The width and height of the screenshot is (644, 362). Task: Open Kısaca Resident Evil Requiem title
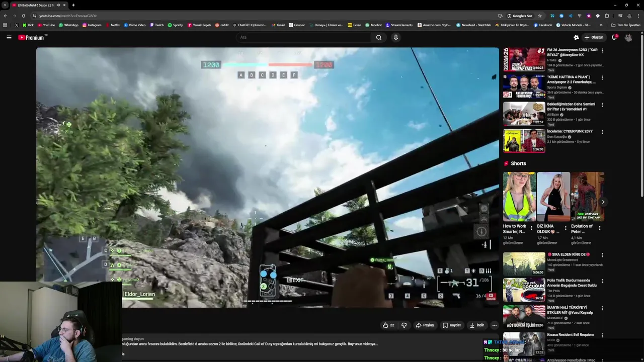point(570,335)
